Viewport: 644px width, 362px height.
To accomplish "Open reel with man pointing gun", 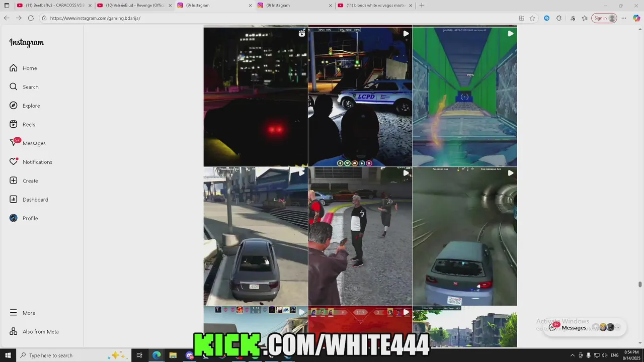I will pyautogui.click(x=360, y=236).
